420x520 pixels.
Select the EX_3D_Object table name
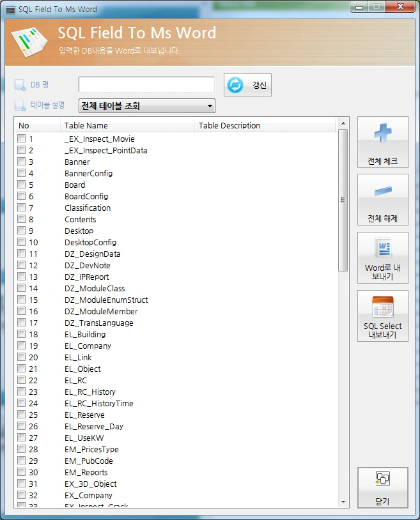(x=91, y=484)
